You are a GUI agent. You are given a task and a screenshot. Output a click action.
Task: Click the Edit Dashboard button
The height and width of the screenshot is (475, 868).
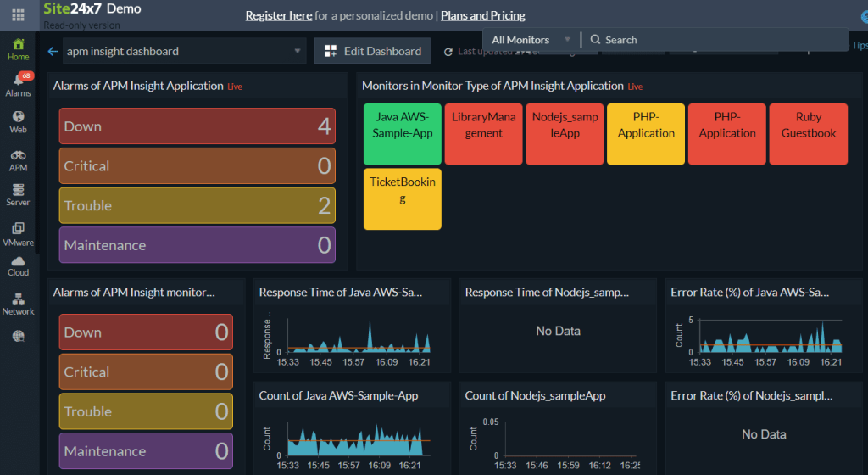(372, 51)
